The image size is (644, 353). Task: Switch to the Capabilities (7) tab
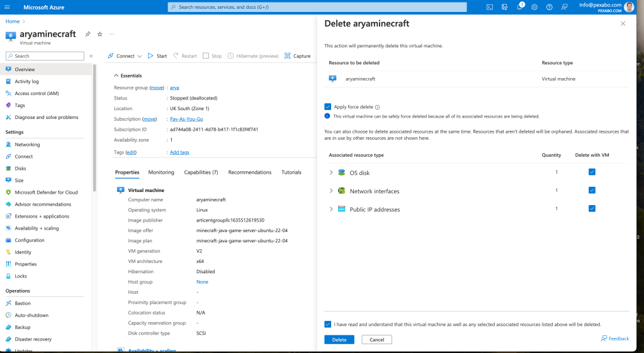[201, 172]
